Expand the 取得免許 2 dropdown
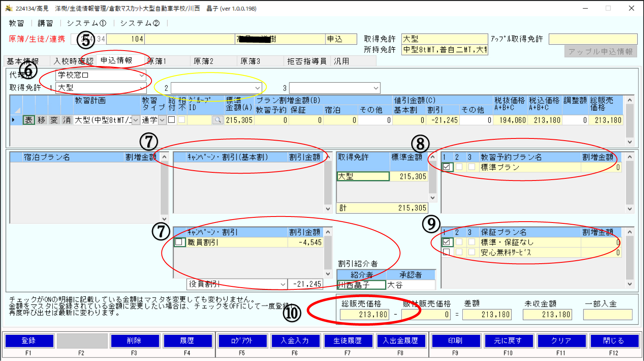The width and height of the screenshot is (644, 361). [x=258, y=88]
